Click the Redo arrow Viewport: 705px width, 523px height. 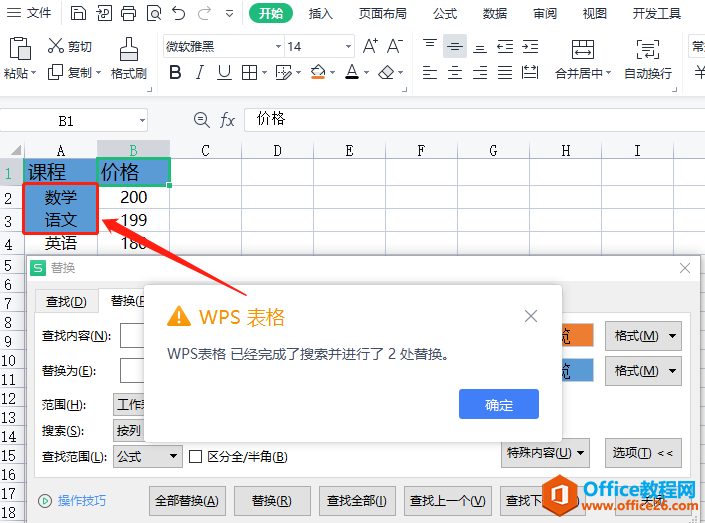click(205, 13)
